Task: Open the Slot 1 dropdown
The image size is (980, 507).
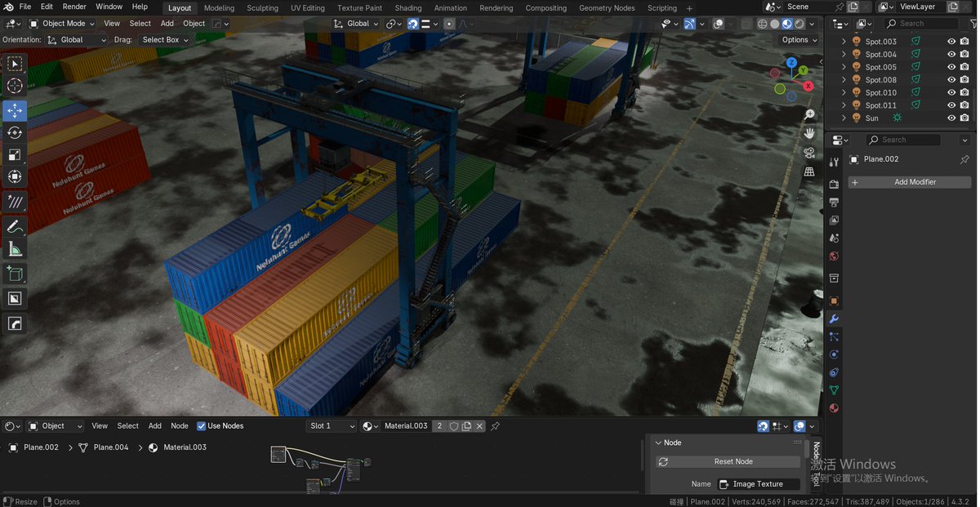Action: (332, 426)
